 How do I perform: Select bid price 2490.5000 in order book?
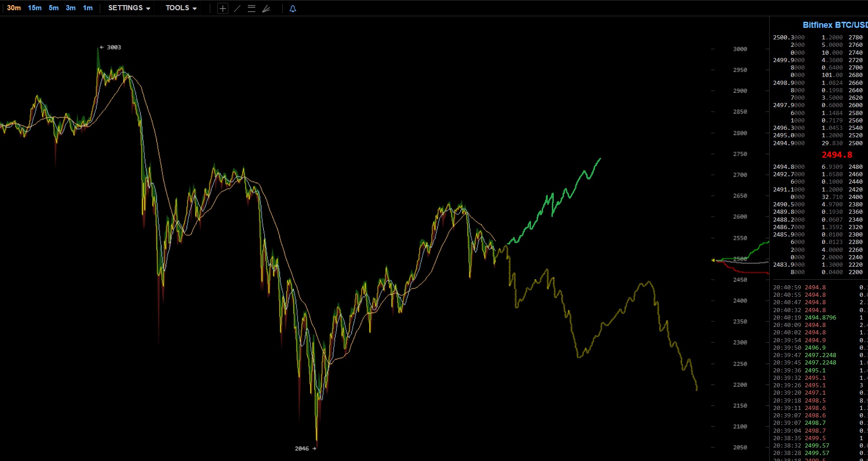point(789,205)
